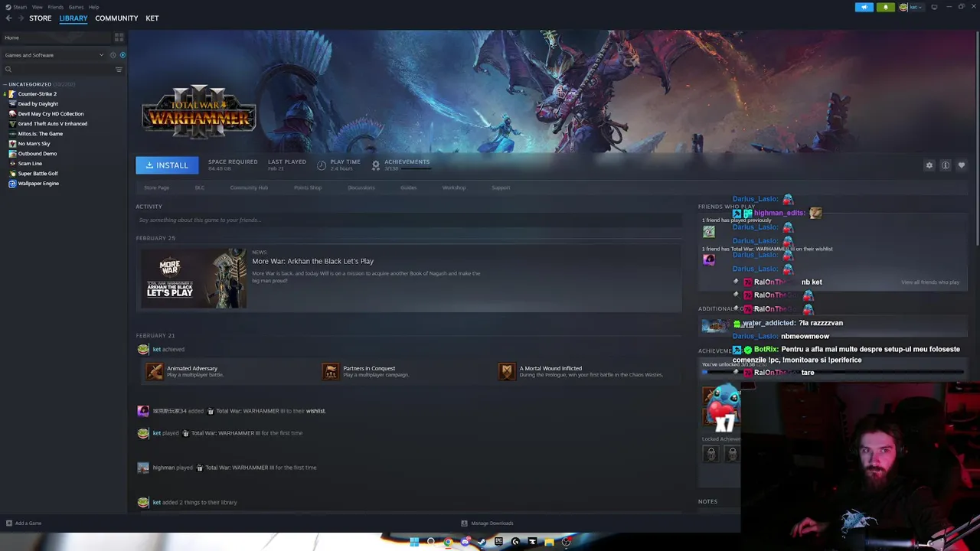Open the View menu
980x551 pixels.
point(37,7)
